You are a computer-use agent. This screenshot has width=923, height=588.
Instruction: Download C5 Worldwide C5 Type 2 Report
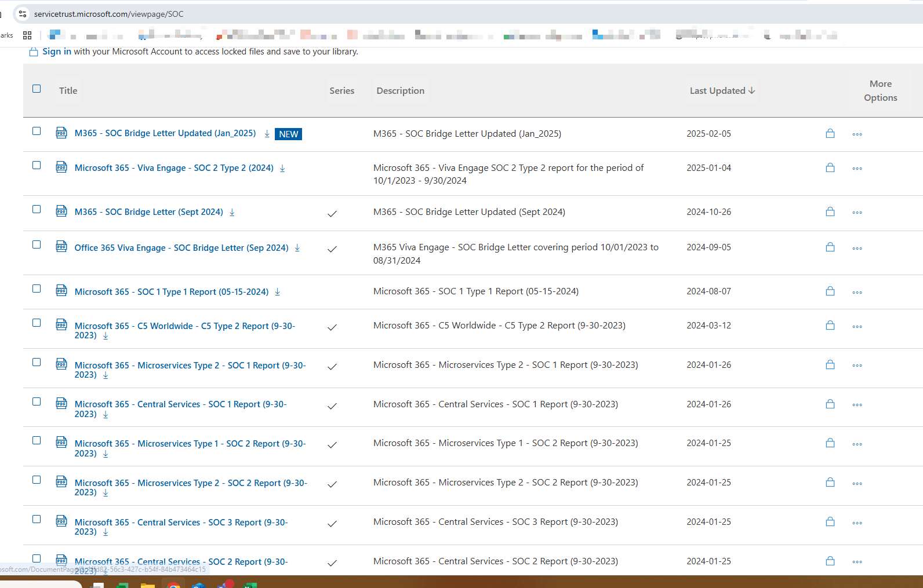(106, 335)
